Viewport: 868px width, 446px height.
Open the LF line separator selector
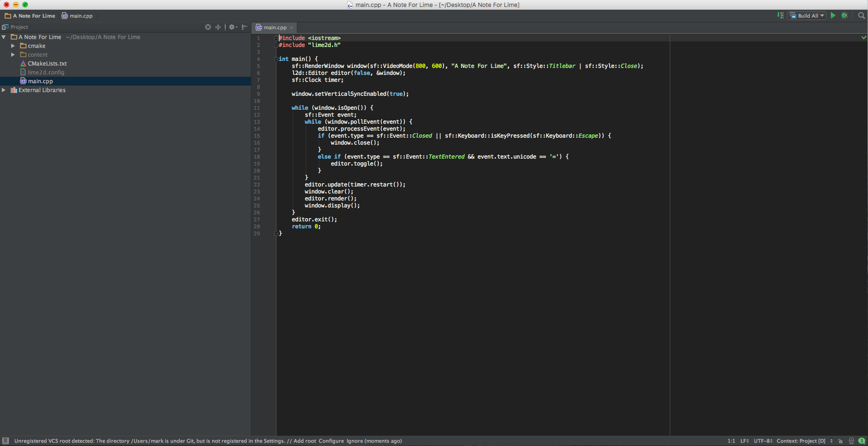click(745, 441)
